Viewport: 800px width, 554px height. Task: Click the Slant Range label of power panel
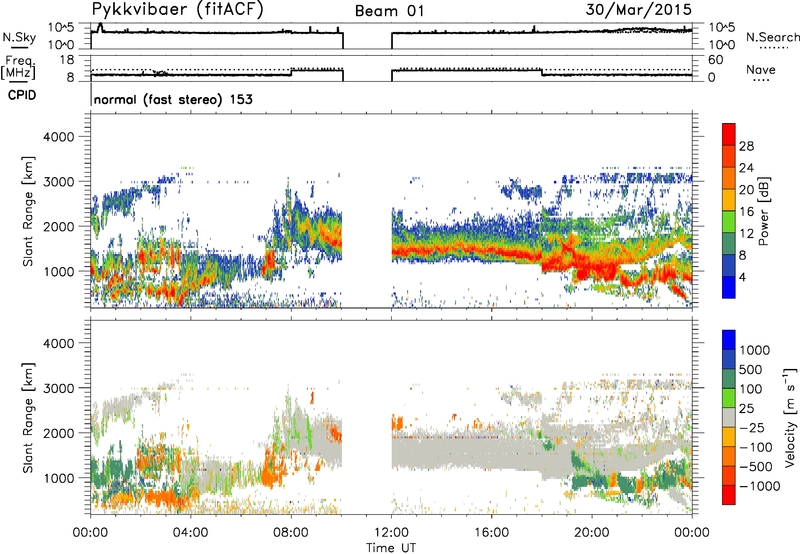28,211
